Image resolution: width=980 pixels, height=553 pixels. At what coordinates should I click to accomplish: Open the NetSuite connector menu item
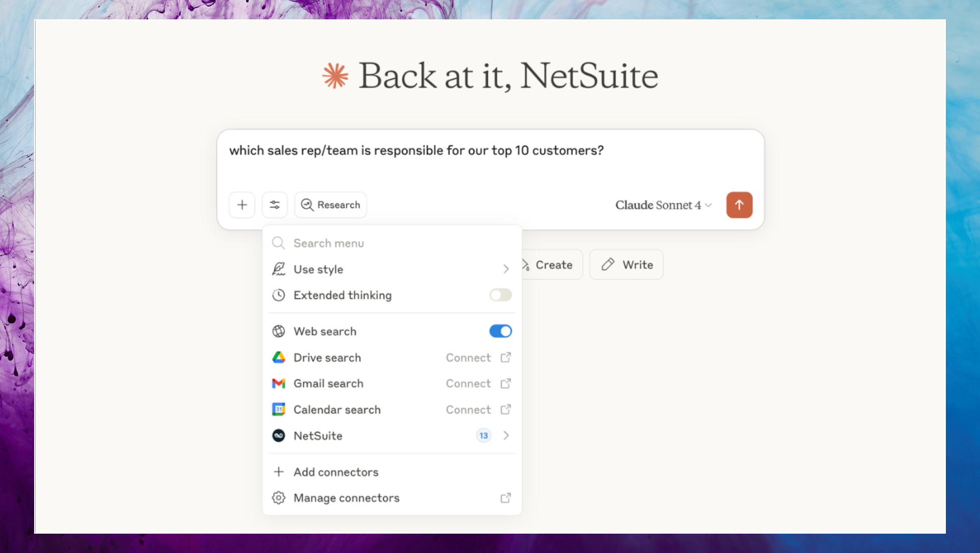tap(392, 435)
